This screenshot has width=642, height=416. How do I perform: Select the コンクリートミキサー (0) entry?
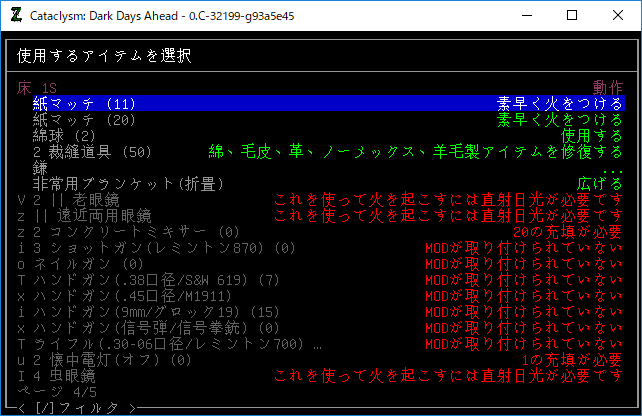(108, 232)
